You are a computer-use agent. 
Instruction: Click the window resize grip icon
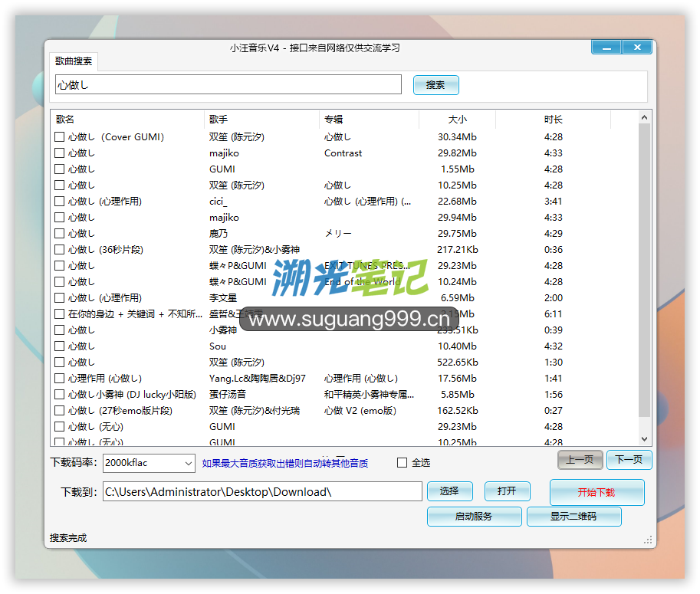(648, 540)
